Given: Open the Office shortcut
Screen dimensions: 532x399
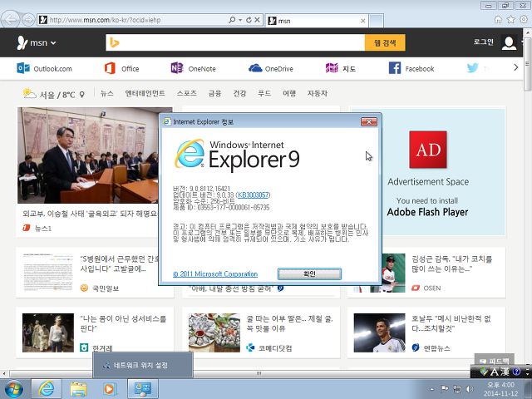Looking at the screenshot, I should tap(122, 68).
